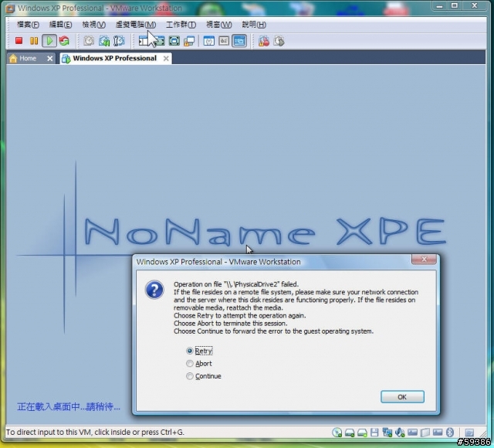Click the flat panel device icon between USB icons
Screen dimensions: 494x448
pos(425,433)
